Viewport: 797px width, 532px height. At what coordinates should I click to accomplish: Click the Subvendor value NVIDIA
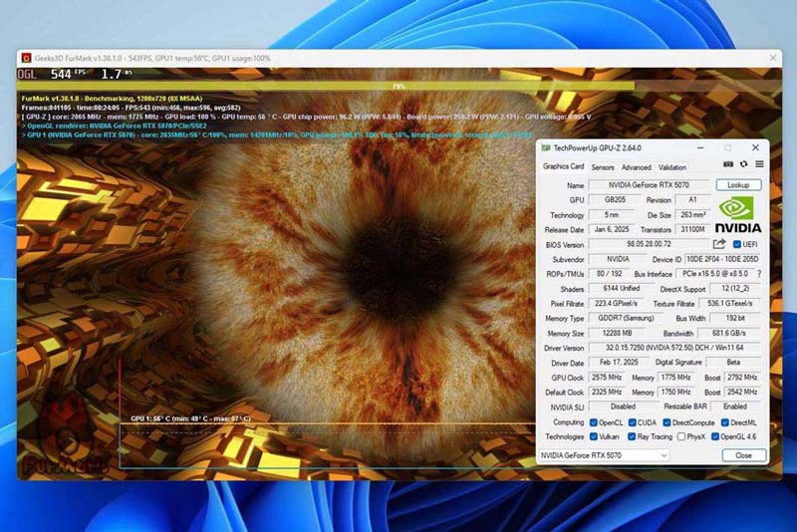point(618,259)
